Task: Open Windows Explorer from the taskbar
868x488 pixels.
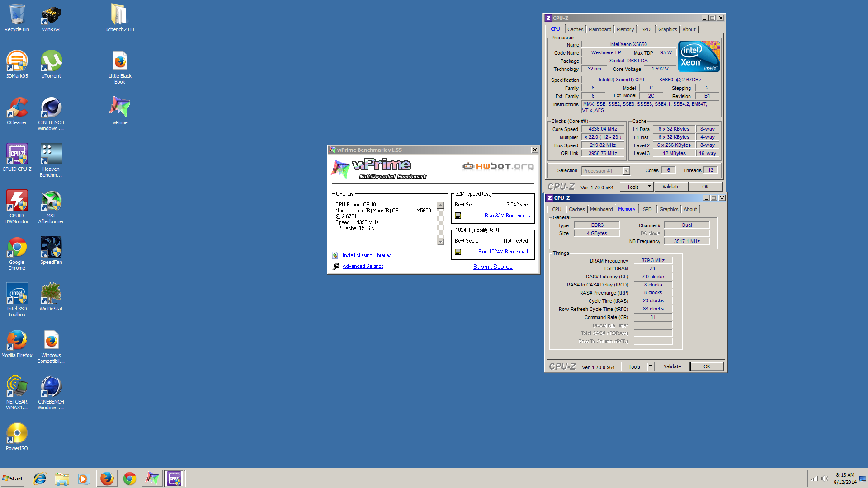Action: point(62,479)
